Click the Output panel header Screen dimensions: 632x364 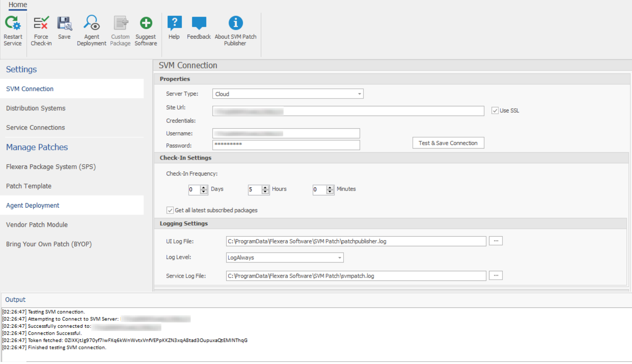pos(15,300)
